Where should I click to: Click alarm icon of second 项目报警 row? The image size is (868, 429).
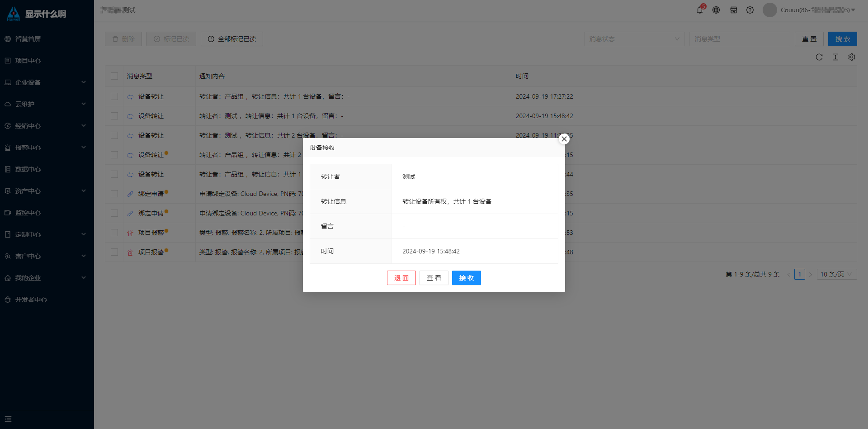pos(130,253)
